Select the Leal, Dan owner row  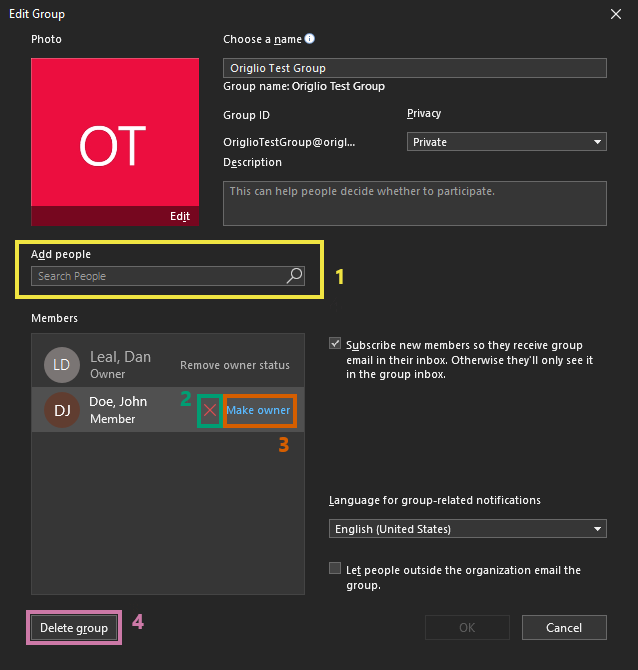[x=168, y=364]
